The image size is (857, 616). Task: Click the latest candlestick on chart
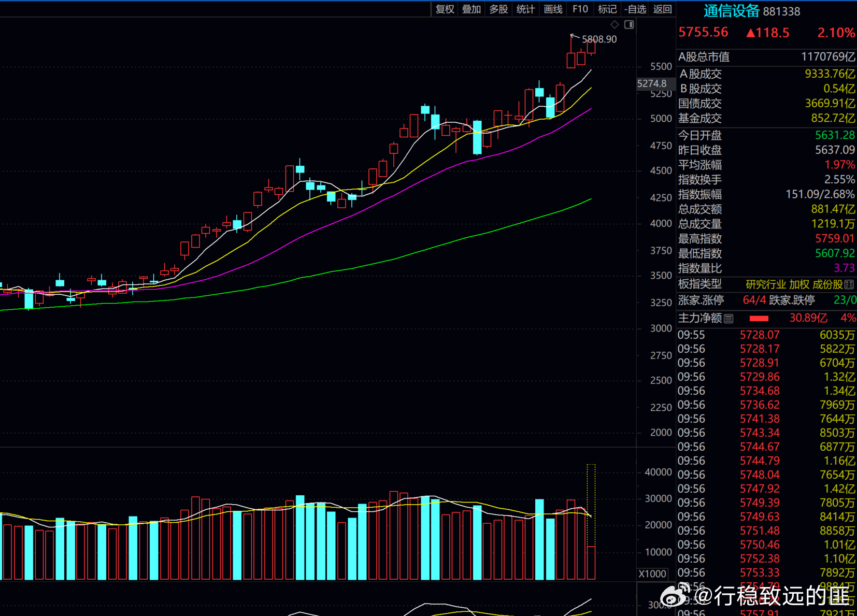591,47
